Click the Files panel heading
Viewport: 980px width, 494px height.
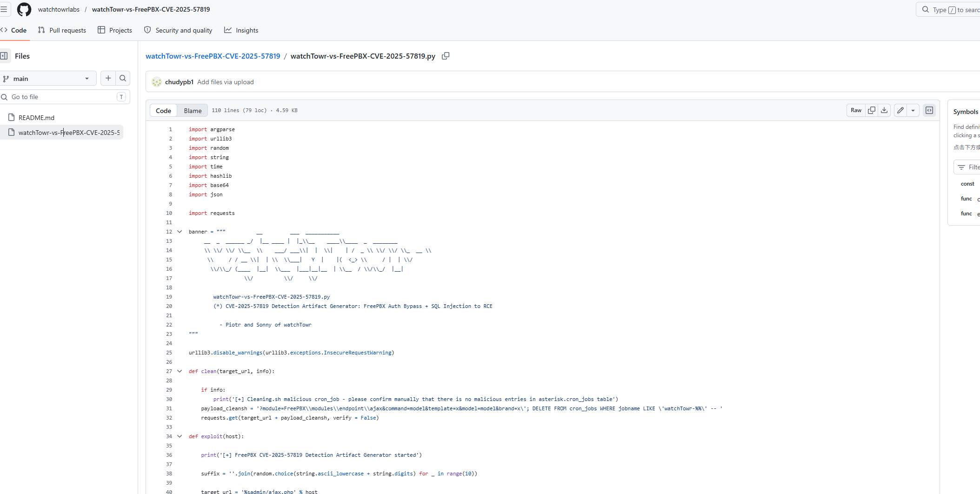[22, 56]
